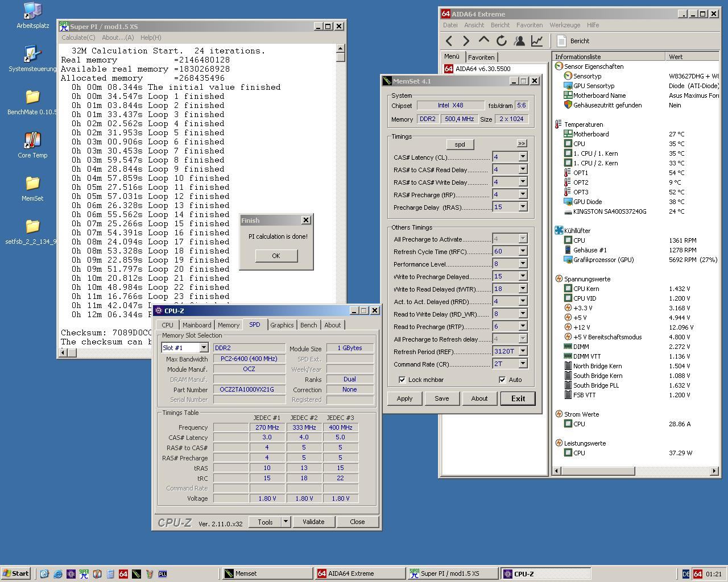Viewport: 728px width, 582px height.
Task: Switch to Memory tab in CPU-Z
Action: 229,325
